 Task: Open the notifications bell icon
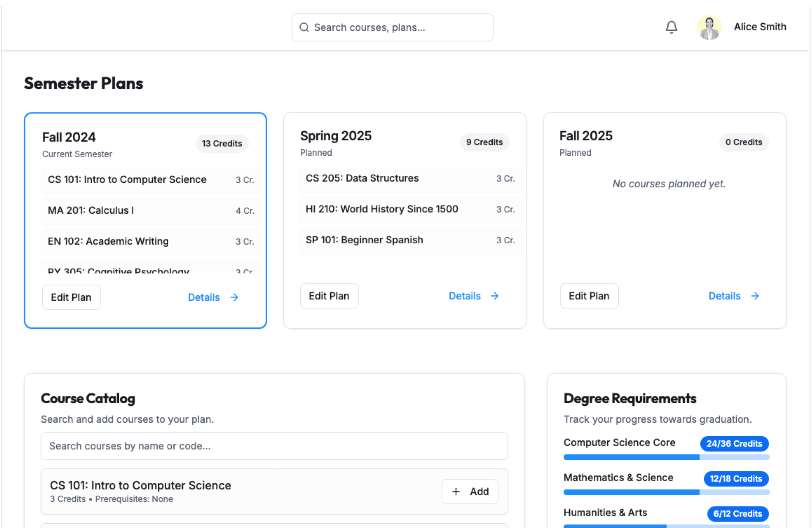coord(671,27)
